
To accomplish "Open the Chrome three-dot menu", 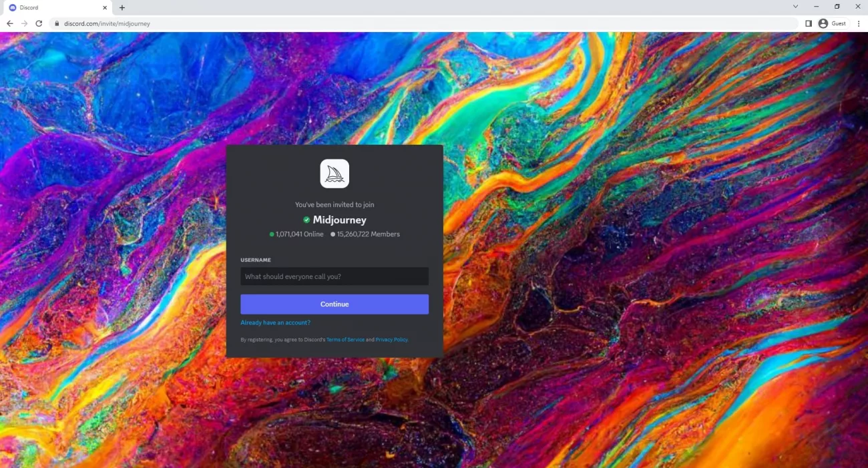I will pyautogui.click(x=859, y=23).
